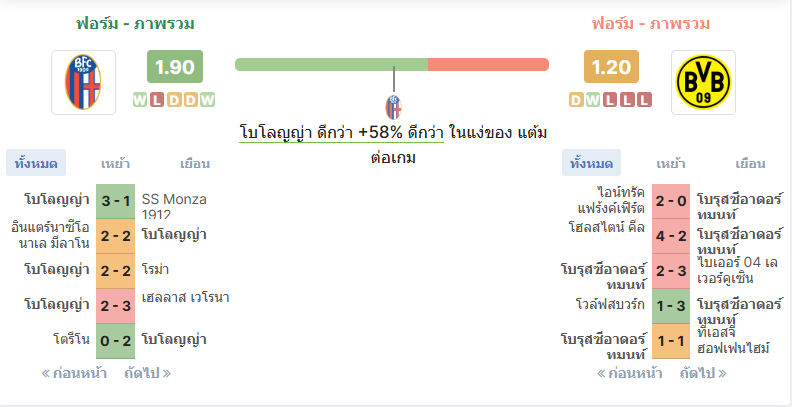This screenshot has width=792, height=407.
Task: Select right ทั้งหมด tab for Dortmund
Action: click(591, 163)
